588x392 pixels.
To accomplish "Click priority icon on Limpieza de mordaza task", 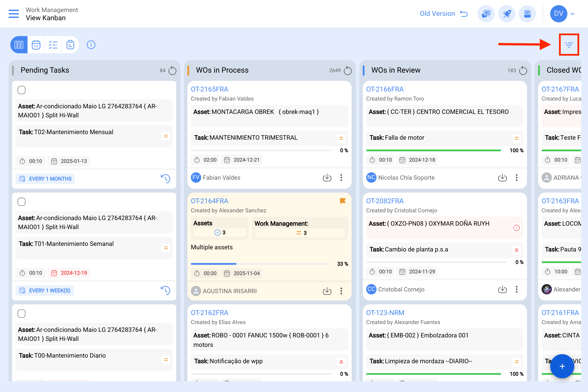I will (517, 362).
